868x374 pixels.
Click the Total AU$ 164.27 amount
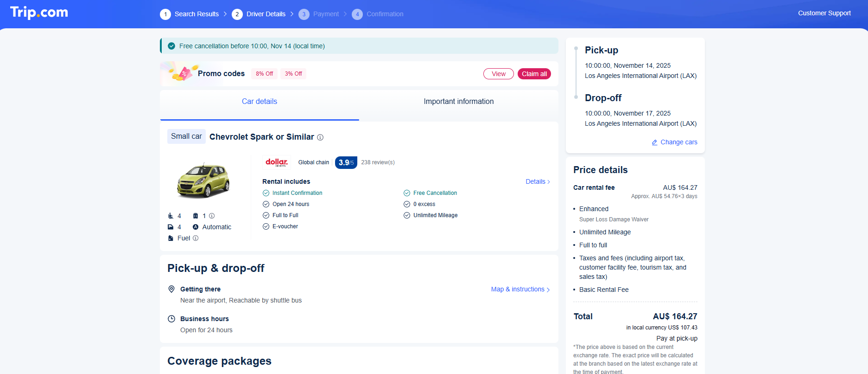click(x=675, y=316)
